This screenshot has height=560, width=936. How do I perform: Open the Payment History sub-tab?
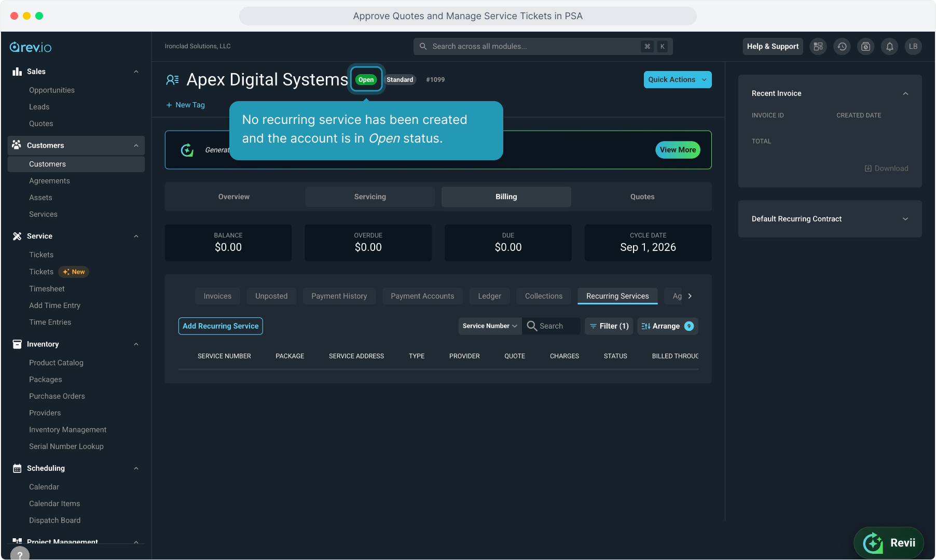(339, 296)
